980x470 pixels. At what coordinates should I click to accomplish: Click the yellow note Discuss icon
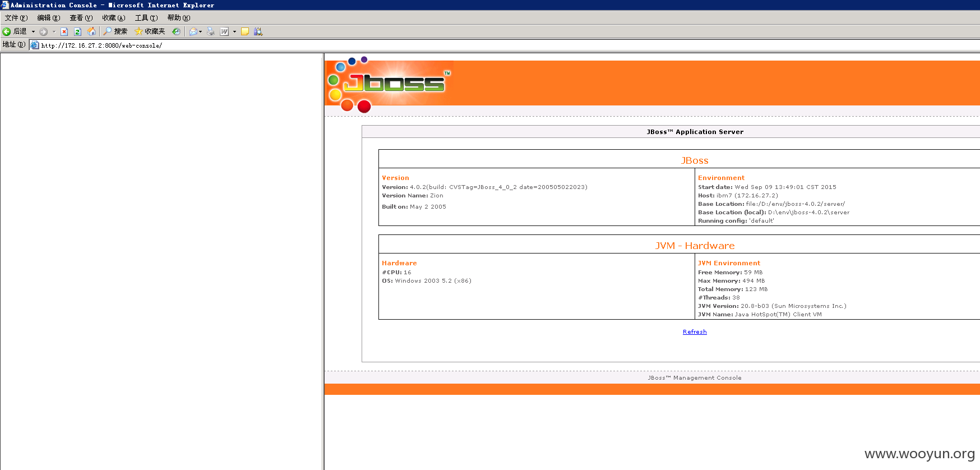pos(244,31)
